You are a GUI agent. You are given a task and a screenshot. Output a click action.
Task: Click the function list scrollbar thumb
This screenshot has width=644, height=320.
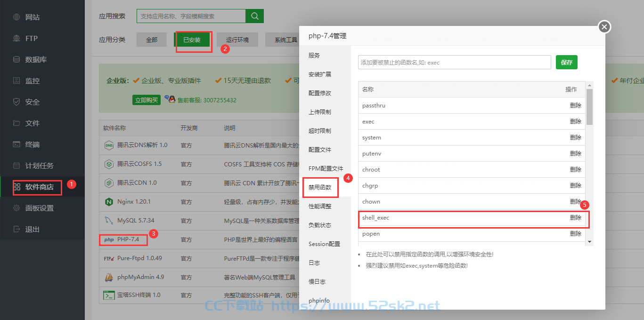pos(589,106)
